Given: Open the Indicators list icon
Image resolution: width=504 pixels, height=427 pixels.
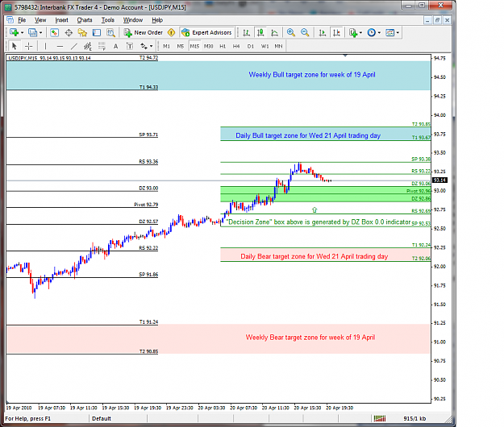Looking at the screenshot, I should pos(353,32).
